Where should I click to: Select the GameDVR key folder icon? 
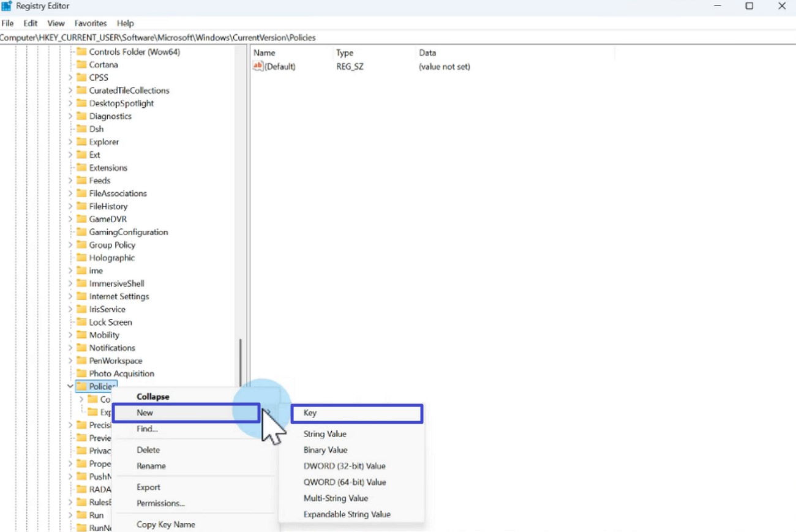pyautogui.click(x=81, y=219)
